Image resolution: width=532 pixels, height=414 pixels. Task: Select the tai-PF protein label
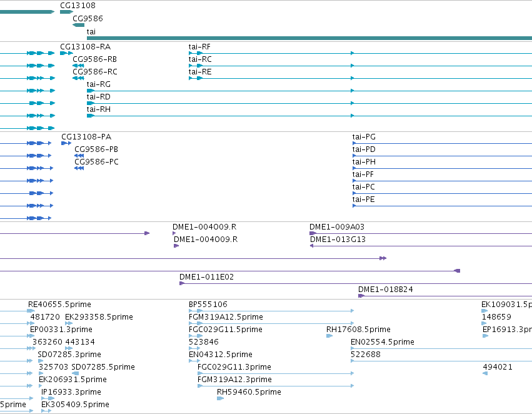[363, 174]
